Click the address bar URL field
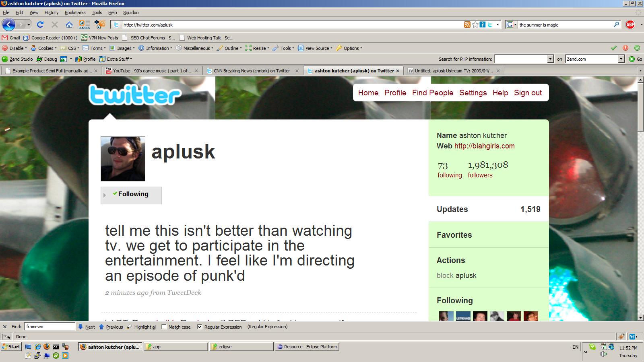This screenshot has height=362, width=644. (x=292, y=25)
